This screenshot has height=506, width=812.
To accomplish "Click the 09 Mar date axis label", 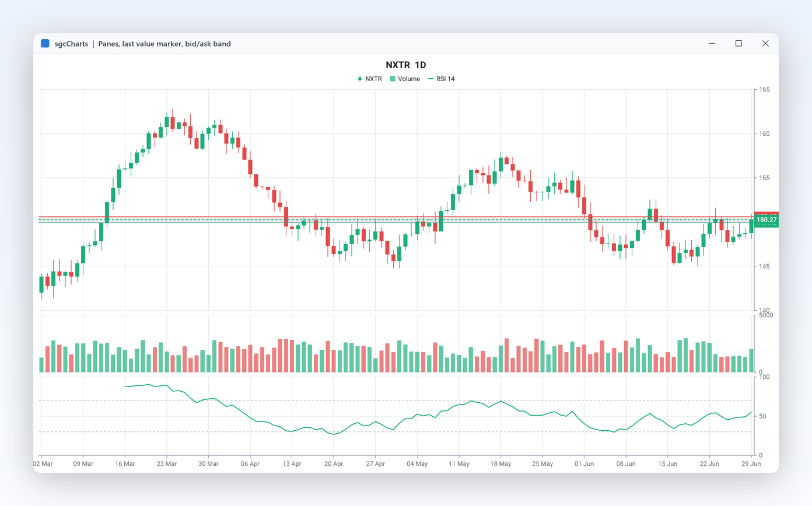I will click(x=83, y=465).
